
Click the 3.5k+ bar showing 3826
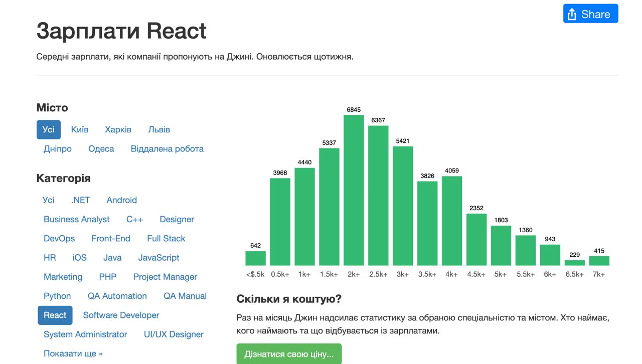coord(427,223)
